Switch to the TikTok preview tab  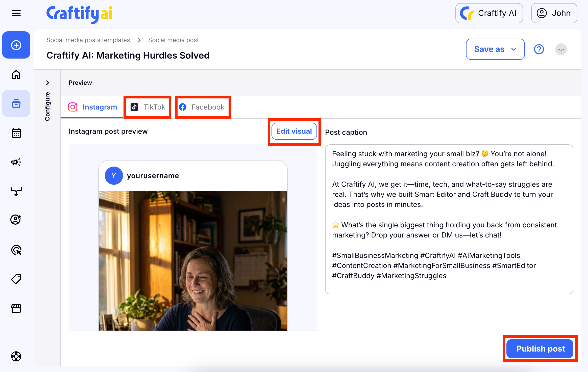click(148, 107)
